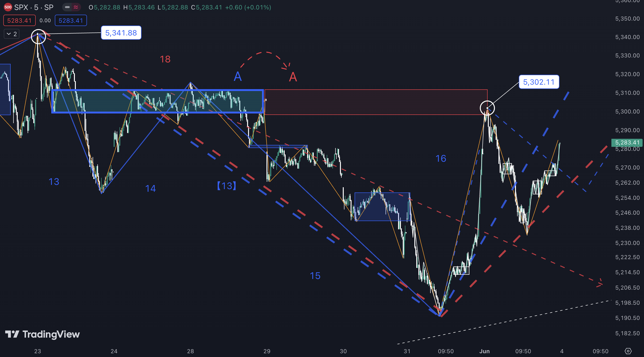Click the red sell price 5283.41 button
Viewport: 644px width, 357px height.
coord(19,21)
